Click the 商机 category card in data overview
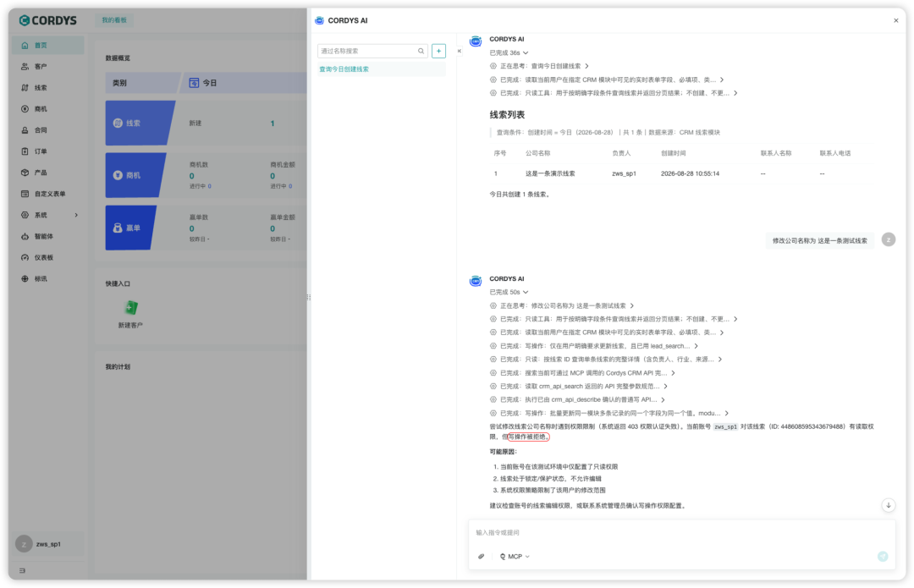This screenshot has width=914, height=588. pyautogui.click(x=135, y=175)
